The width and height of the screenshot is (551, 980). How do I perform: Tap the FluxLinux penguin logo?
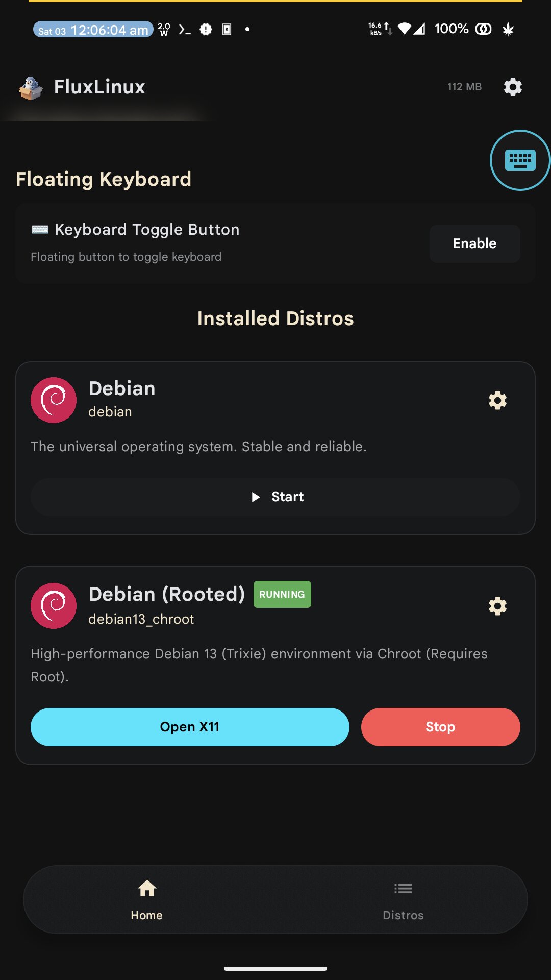tap(31, 88)
